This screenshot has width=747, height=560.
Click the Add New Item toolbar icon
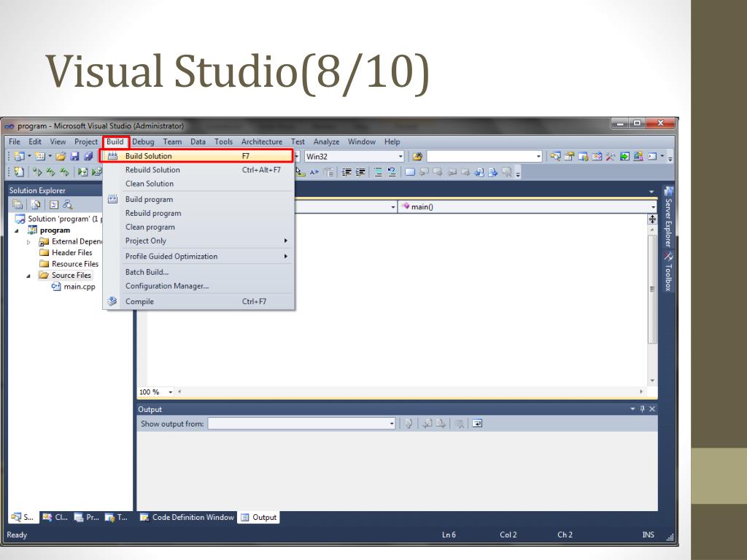pos(40,156)
